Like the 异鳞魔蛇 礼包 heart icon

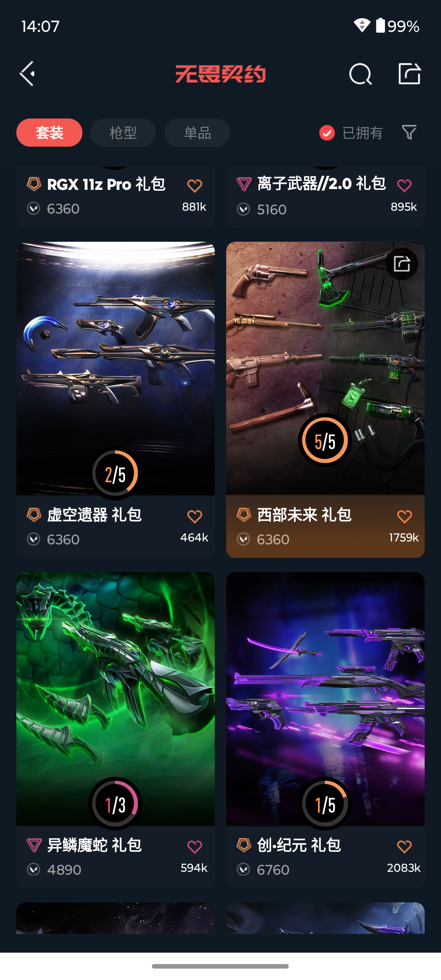(x=195, y=846)
